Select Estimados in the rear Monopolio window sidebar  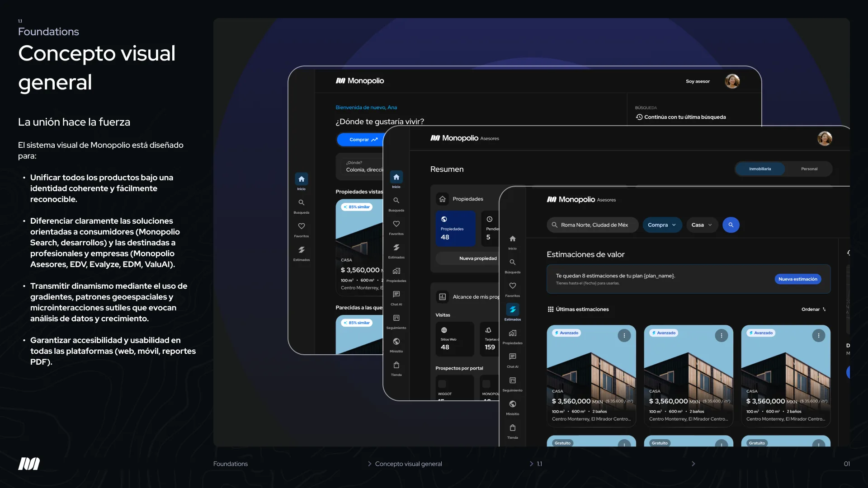[302, 253]
